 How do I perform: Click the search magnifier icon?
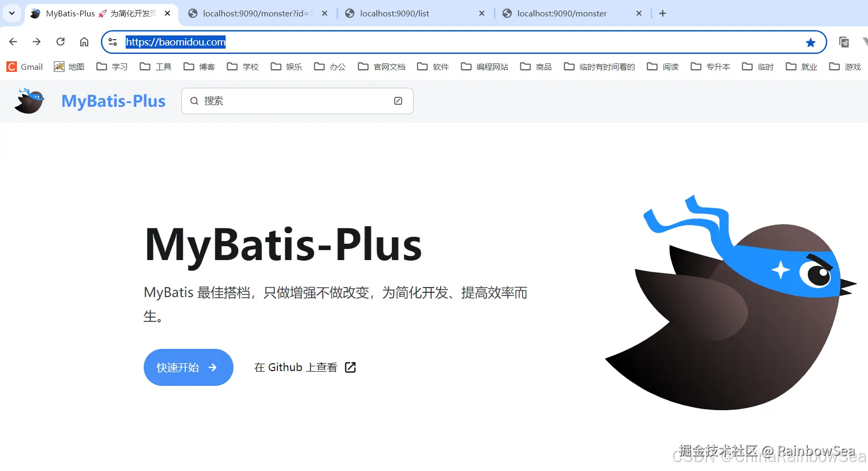[194, 101]
